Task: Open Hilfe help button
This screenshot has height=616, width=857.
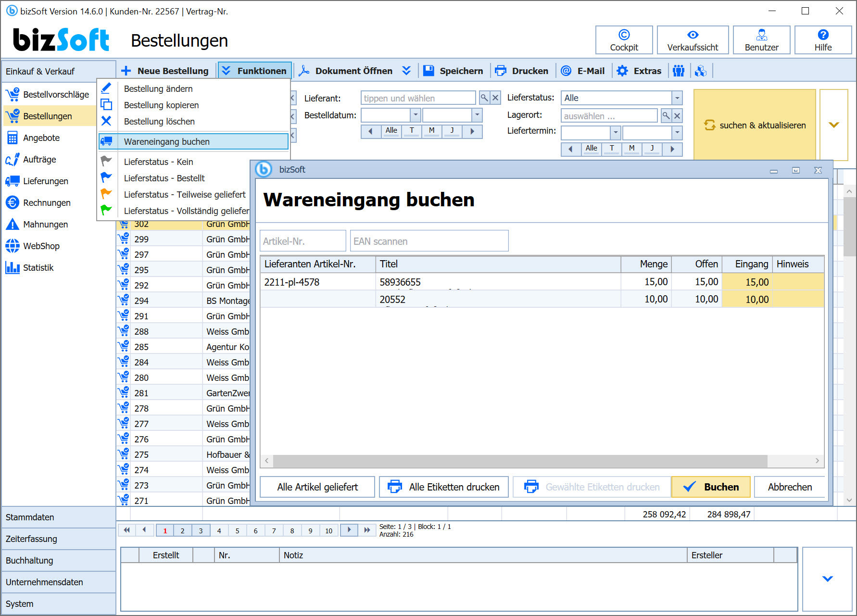Action: [x=823, y=40]
